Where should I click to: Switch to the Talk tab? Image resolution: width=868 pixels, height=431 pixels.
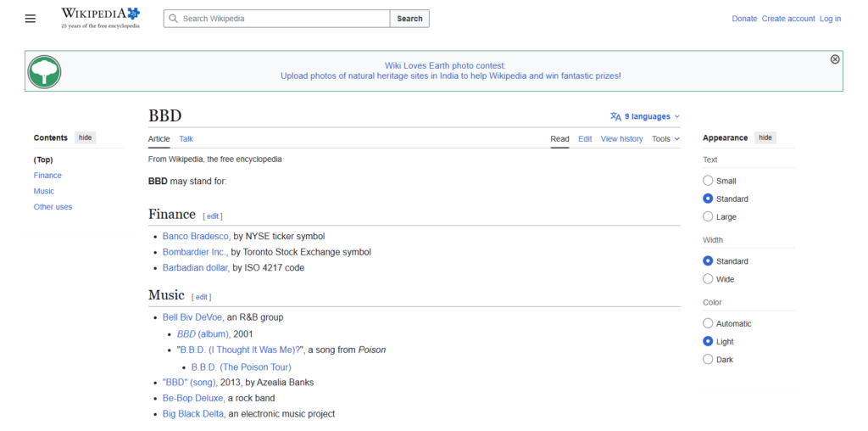(x=186, y=139)
